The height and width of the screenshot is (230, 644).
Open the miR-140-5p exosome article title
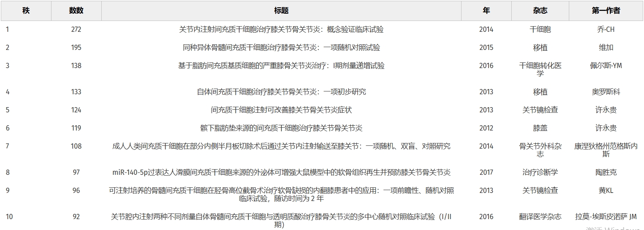(281, 172)
